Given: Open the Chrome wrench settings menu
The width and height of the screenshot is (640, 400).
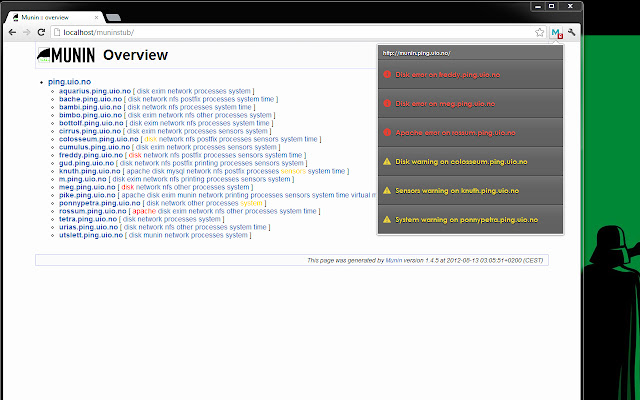Looking at the screenshot, I should (x=571, y=32).
